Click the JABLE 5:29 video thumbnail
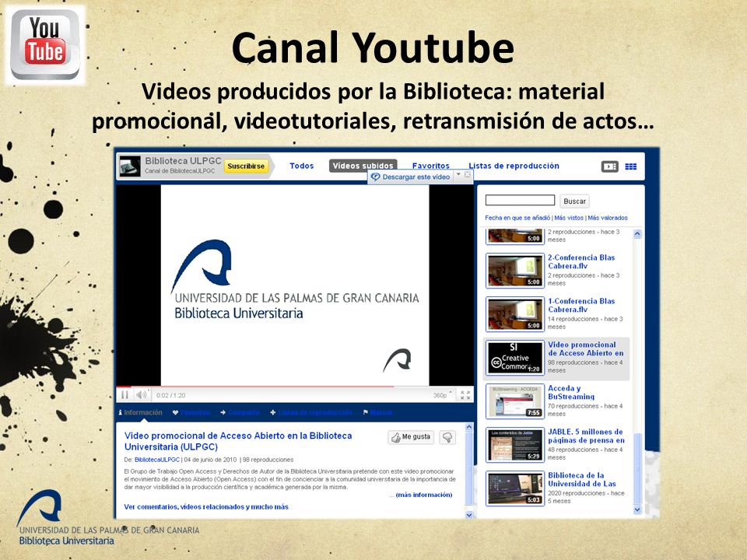This screenshot has width=747, height=560. (515, 445)
